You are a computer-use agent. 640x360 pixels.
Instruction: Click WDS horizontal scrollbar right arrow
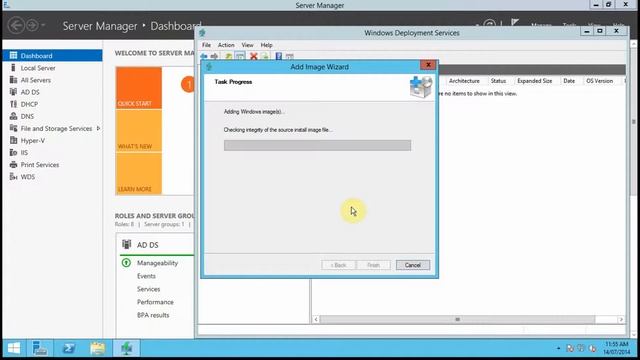pos(621,319)
